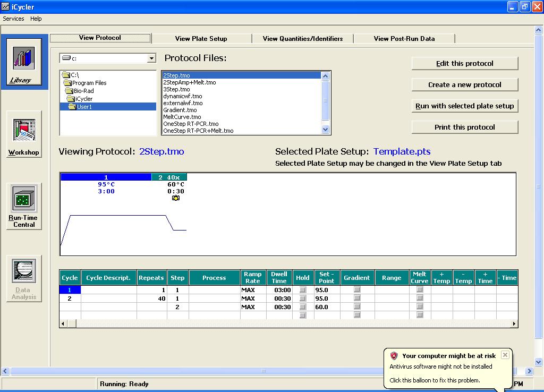Screen dimensions: 544x392
Task: Select 2Step.tmo protocol file
Action: (x=242, y=75)
